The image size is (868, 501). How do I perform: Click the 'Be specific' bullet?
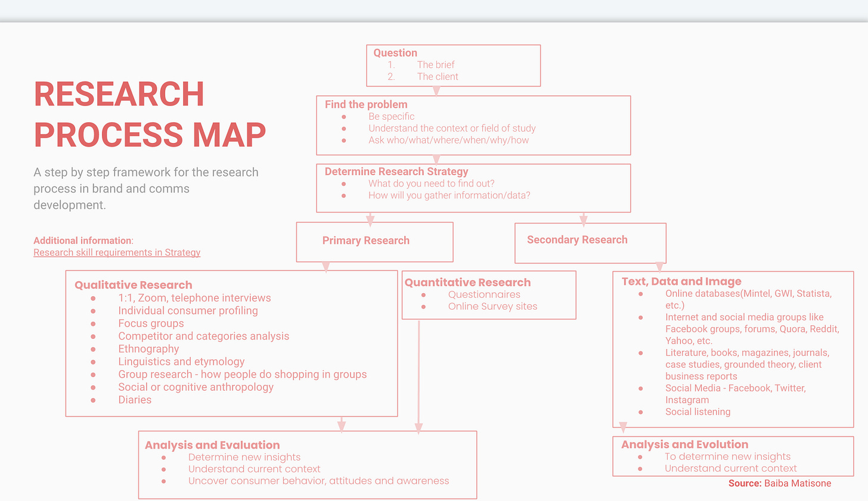391,116
